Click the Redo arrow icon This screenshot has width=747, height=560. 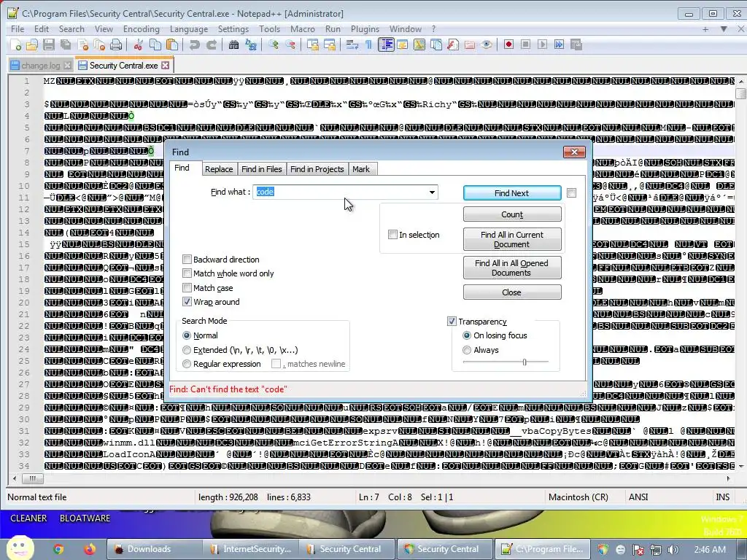pyautogui.click(x=211, y=44)
